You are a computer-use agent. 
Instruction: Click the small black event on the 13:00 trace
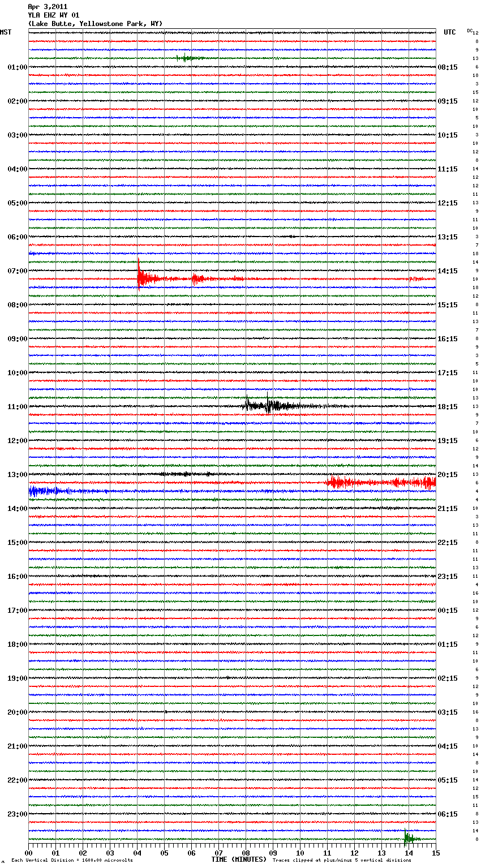(x=186, y=474)
